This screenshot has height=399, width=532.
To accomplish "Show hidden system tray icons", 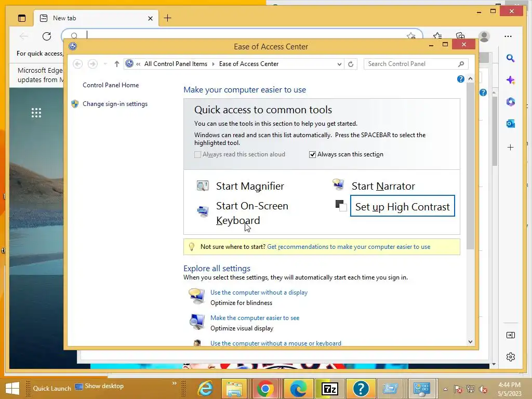I will (x=445, y=389).
